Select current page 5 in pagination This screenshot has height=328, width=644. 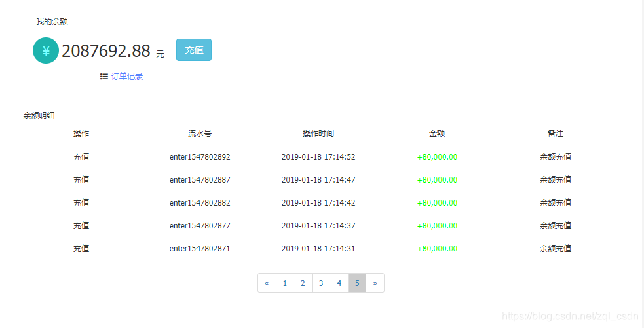[357, 283]
